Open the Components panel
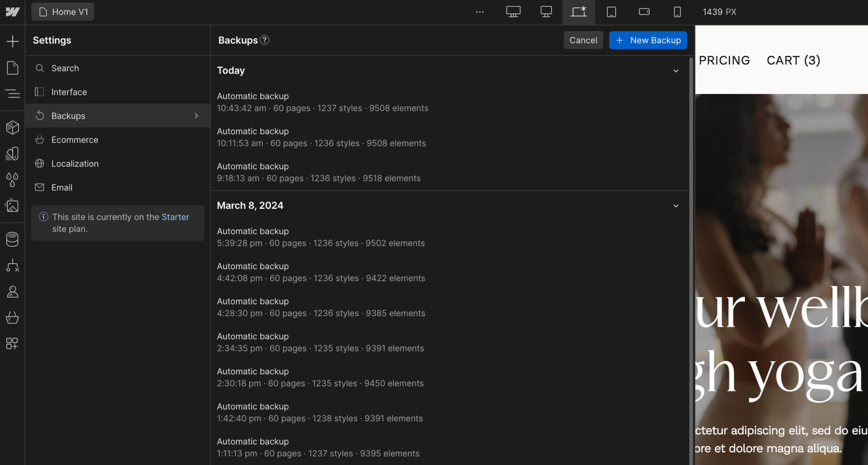The image size is (868, 465). pyautogui.click(x=12, y=127)
